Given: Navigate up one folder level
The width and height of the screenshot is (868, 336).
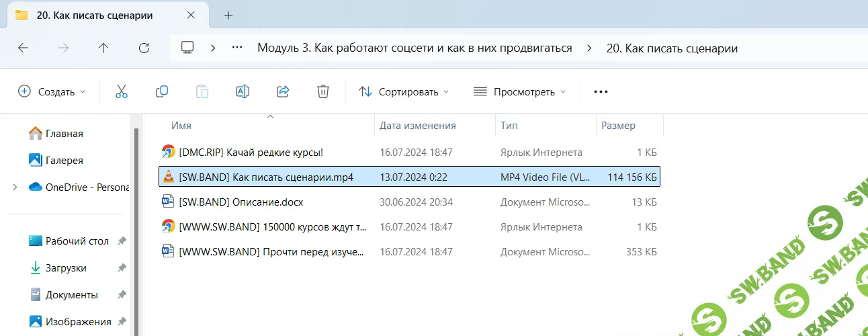Looking at the screenshot, I should [x=103, y=48].
